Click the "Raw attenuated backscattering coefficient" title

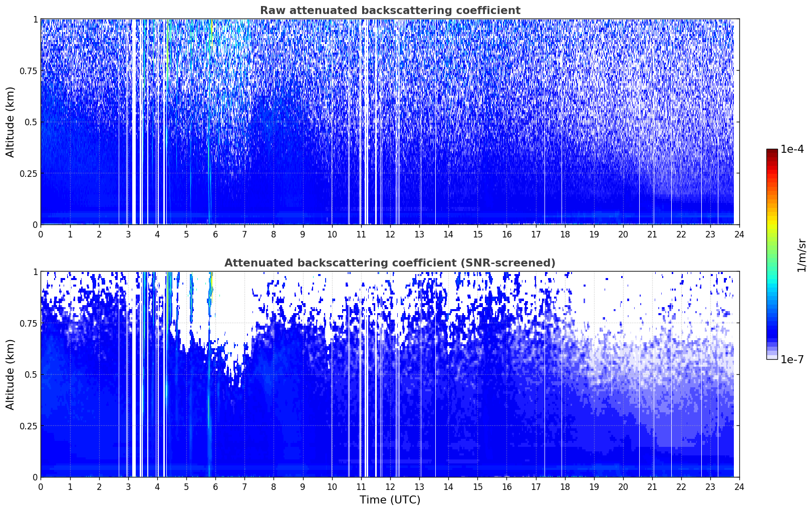pyautogui.click(x=390, y=11)
